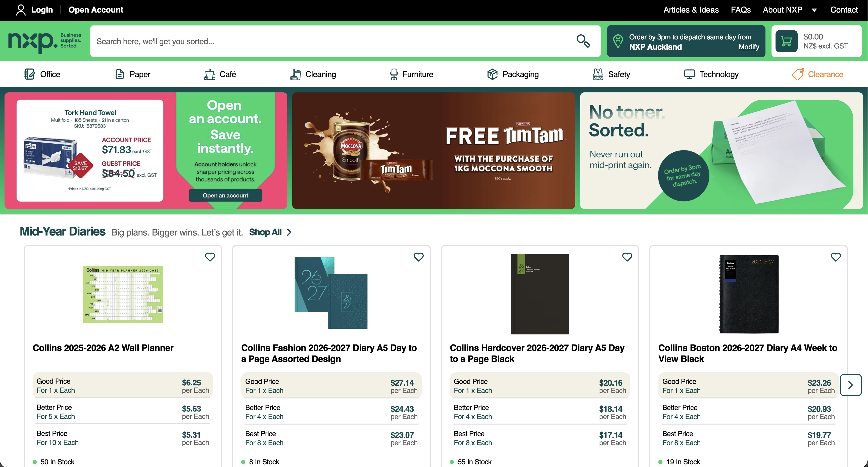
Task: Open the Packaging menu
Action: [513, 74]
